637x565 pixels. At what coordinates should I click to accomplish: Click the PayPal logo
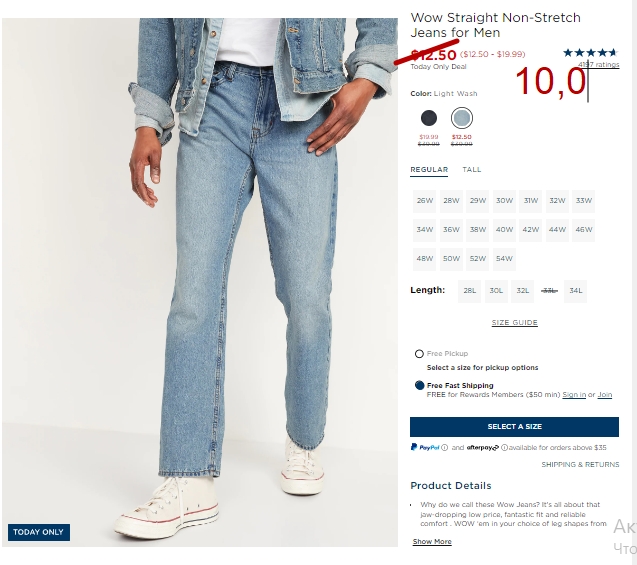(425, 447)
